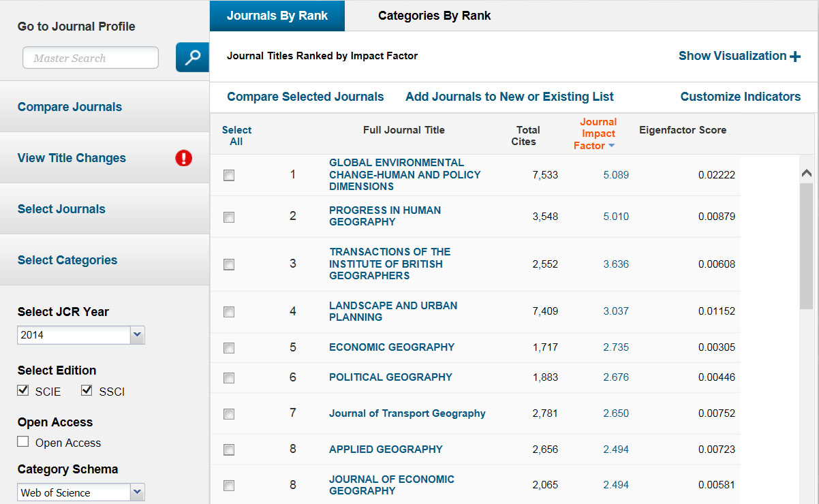Switch to Categories By Rank tab
Image resolution: width=819 pixels, height=504 pixels.
(434, 16)
